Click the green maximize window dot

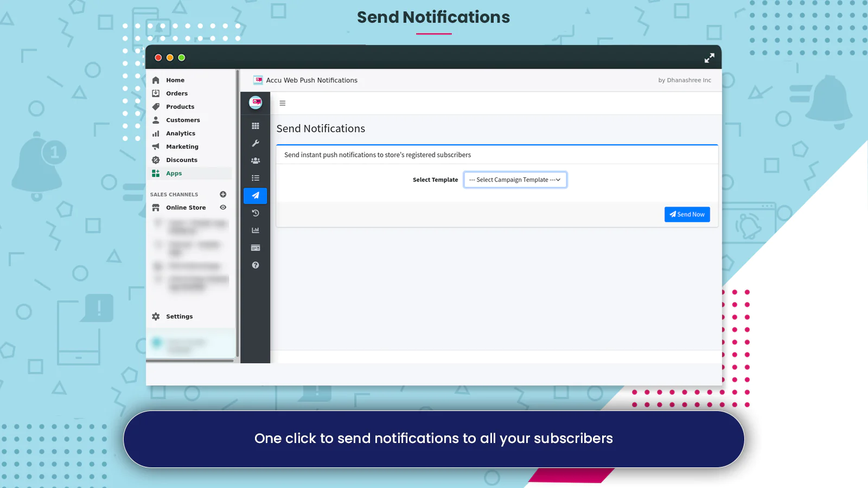(182, 57)
